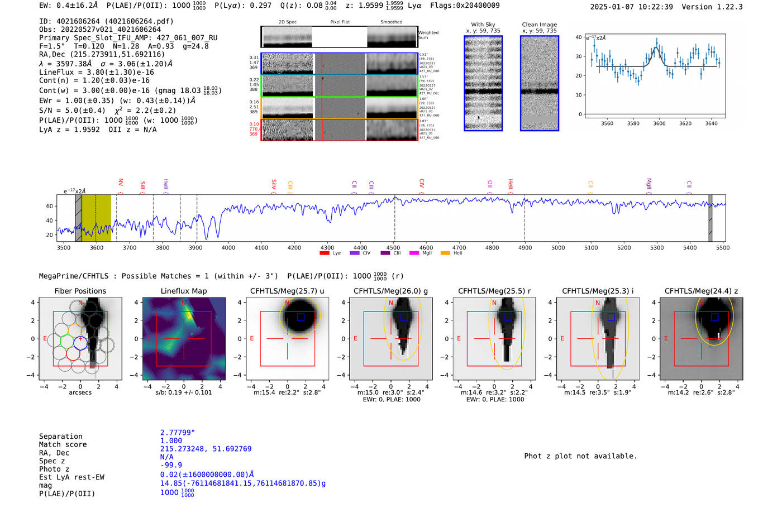Viewport: 782px width, 532px height.
Task: Open the CFHTLS i-band cutout image
Action: [598, 339]
